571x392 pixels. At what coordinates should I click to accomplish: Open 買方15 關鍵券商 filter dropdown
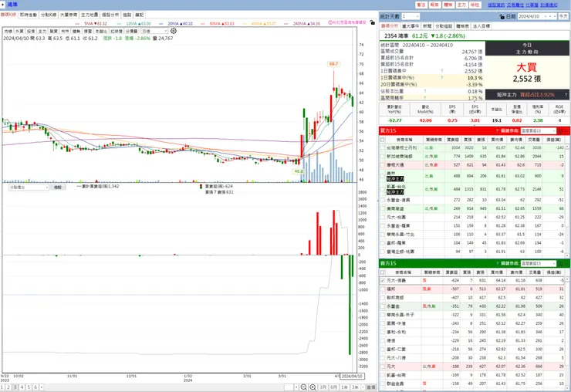click(x=539, y=130)
